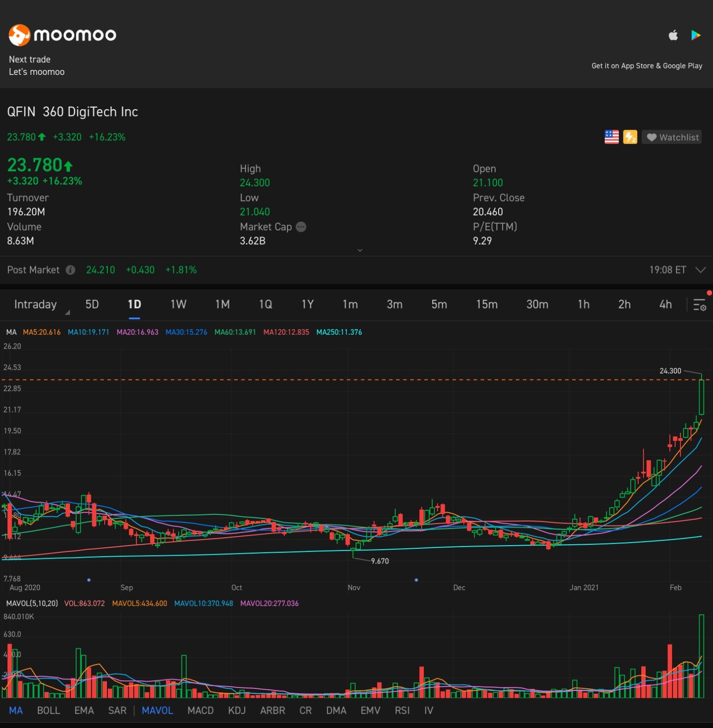Toggle the CR sub-indicator

(306, 710)
